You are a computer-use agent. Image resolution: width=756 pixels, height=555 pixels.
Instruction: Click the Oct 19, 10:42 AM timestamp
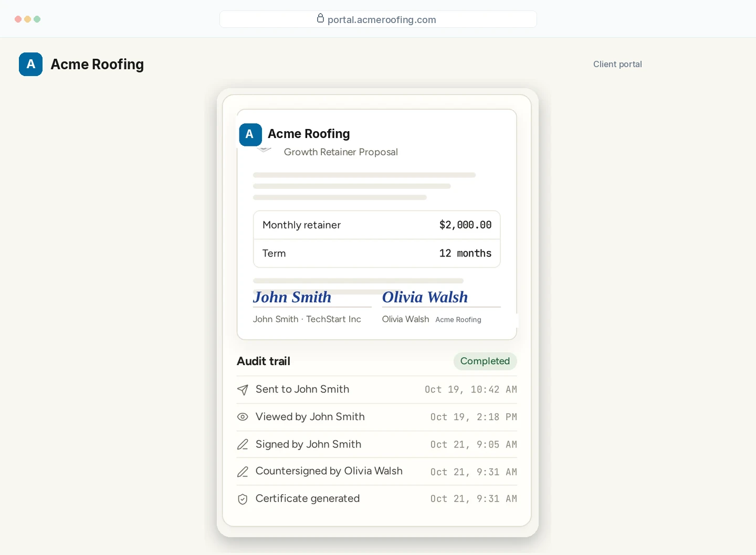(x=471, y=389)
